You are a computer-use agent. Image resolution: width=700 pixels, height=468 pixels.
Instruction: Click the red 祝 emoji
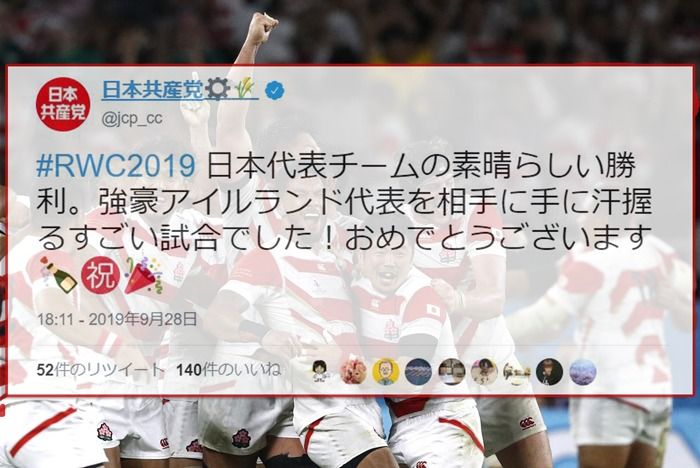(x=101, y=276)
